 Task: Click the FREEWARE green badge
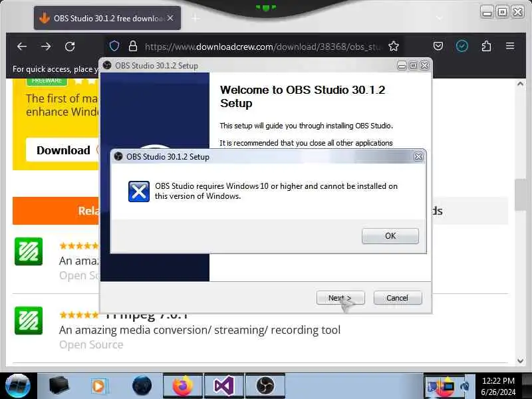[x=47, y=80]
